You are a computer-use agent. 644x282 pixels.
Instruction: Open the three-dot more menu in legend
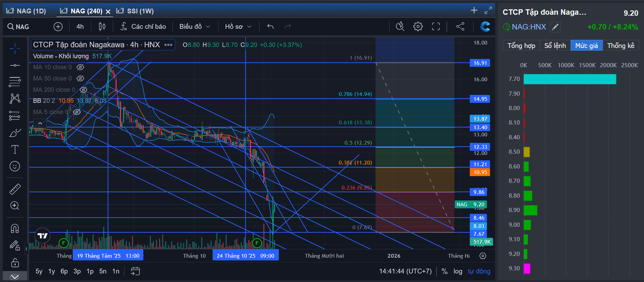[x=168, y=45]
